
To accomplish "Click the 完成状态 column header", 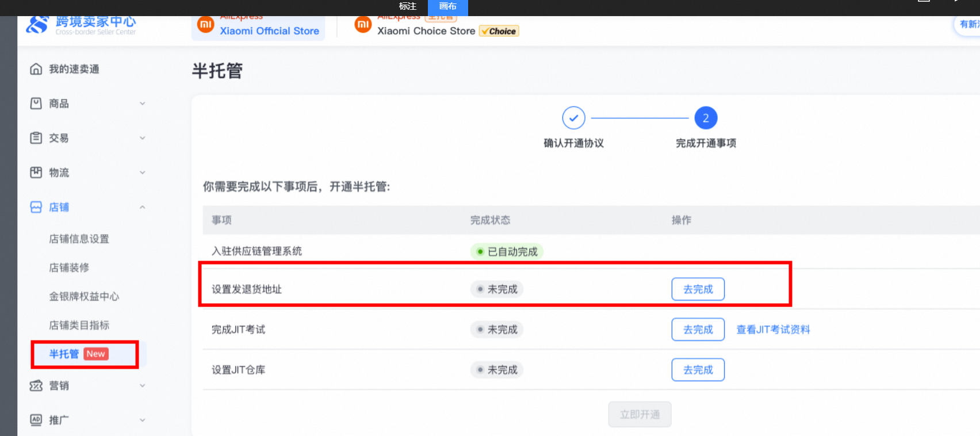I will pos(490,220).
